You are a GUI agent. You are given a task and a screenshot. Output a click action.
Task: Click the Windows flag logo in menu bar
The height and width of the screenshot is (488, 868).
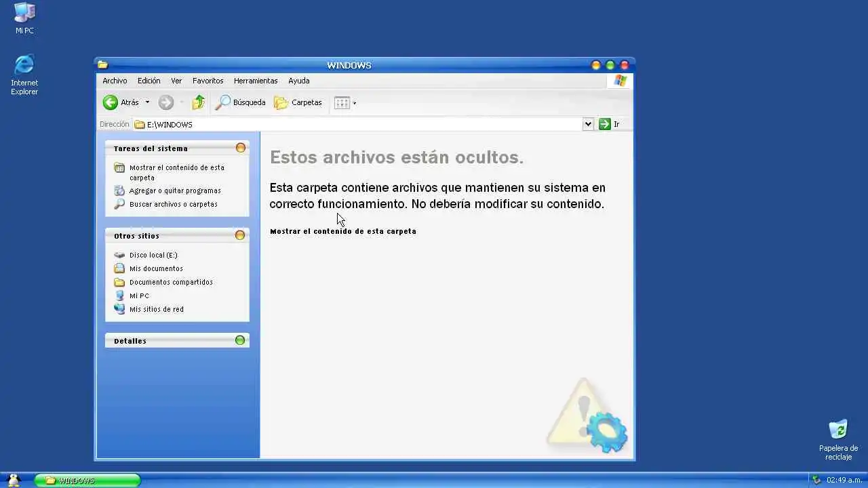pos(620,81)
